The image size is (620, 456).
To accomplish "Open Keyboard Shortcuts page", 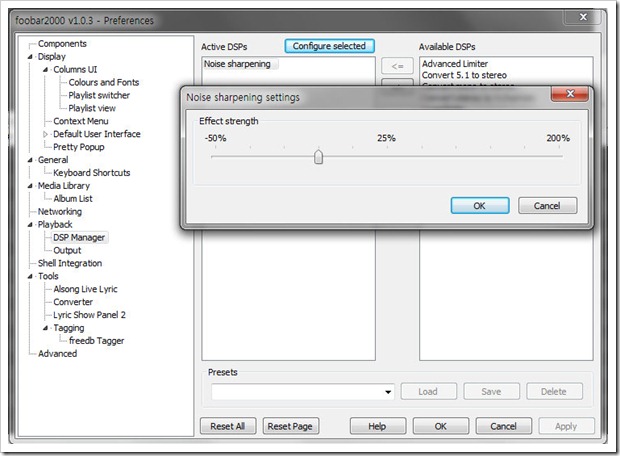I will click(92, 173).
